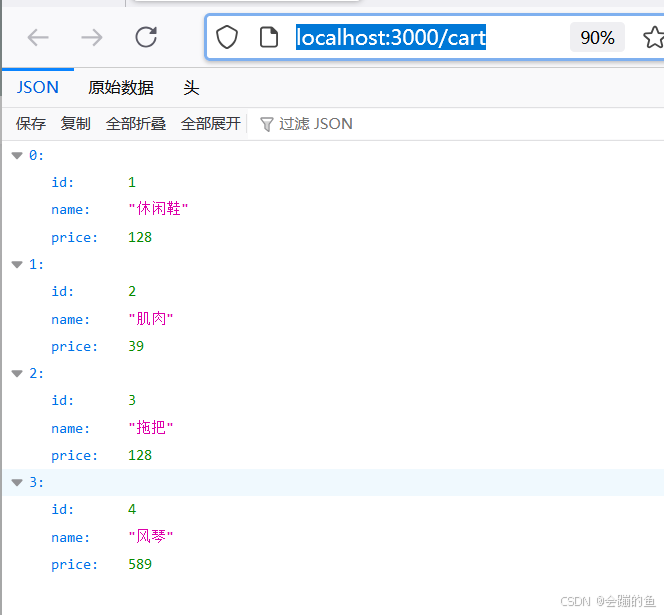
Task: Select the name value "肌肉"
Action: pos(151,319)
